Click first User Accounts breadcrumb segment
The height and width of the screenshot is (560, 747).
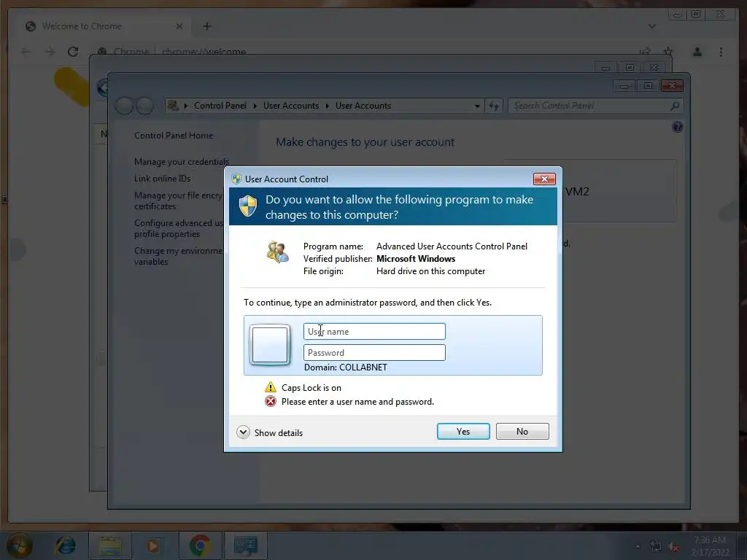(x=290, y=106)
